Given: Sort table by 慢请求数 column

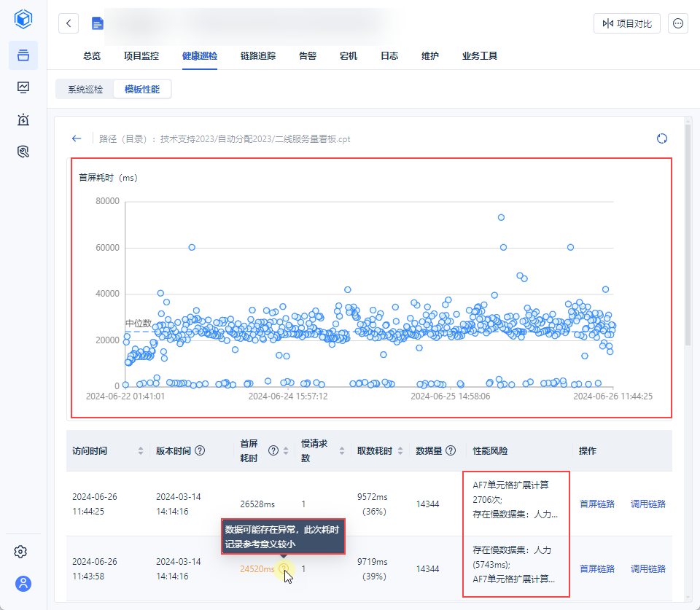Looking at the screenshot, I should [x=341, y=451].
